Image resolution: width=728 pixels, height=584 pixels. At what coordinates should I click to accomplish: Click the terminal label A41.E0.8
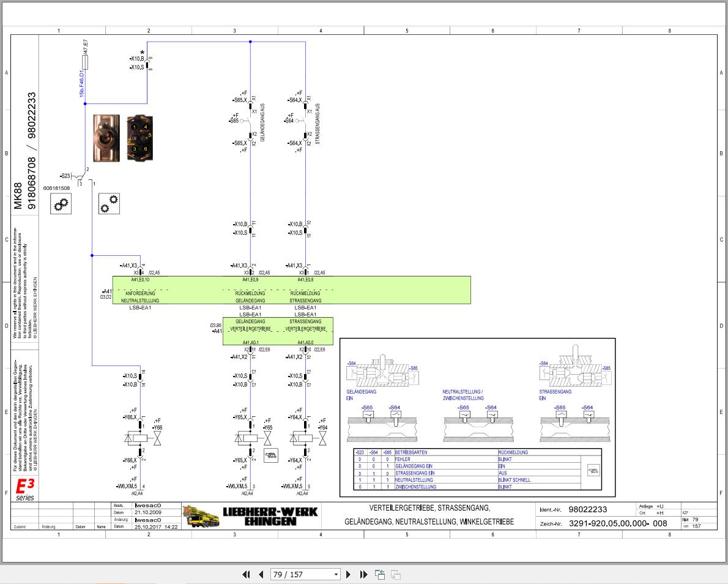pyautogui.click(x=305, y=280)
